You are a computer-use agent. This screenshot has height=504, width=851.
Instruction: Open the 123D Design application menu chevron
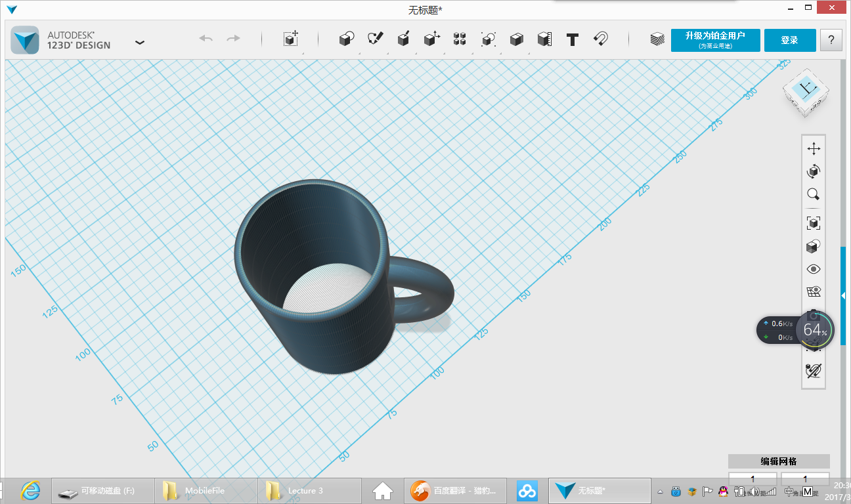[x=139, y=42]
